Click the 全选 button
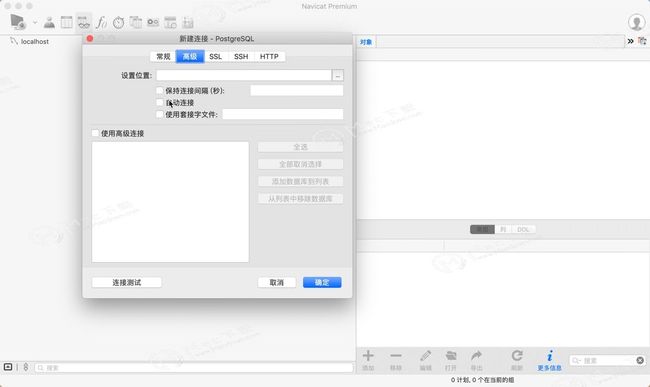The height and width of the screenshot is (387, 650). 301,147
